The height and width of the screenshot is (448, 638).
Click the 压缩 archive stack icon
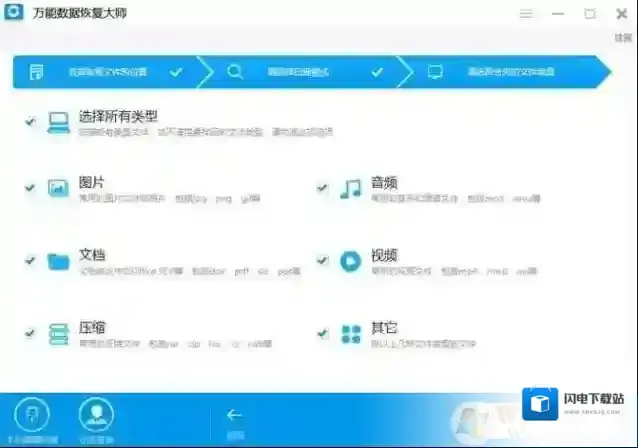(x=58, y=334)
